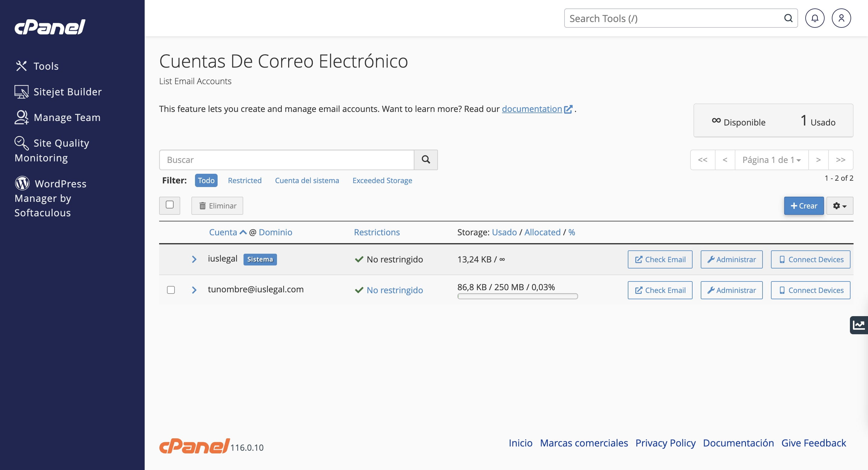Open the notifications bell icon
The image size is (868, 470).
pos(814,18)
